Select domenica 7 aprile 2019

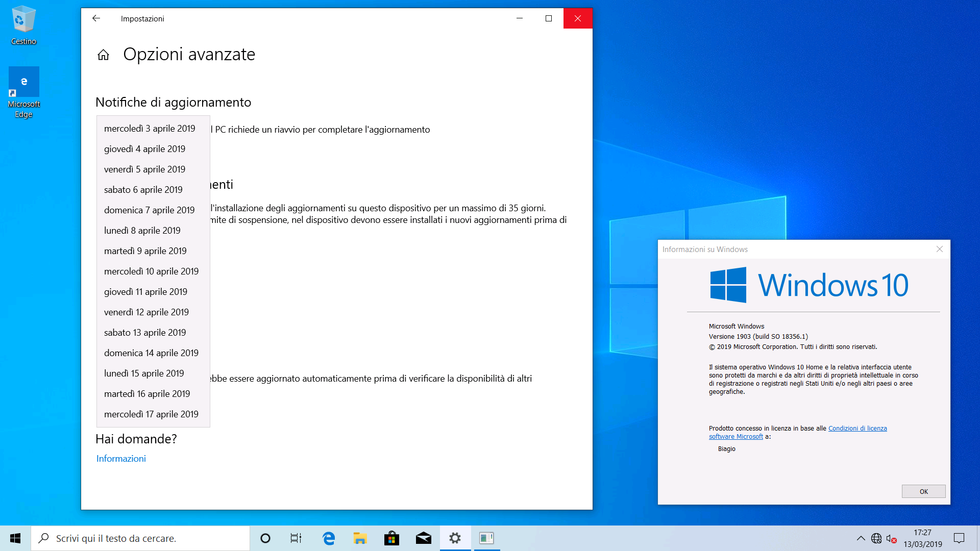pyautogui.click(x=153, y=210)
